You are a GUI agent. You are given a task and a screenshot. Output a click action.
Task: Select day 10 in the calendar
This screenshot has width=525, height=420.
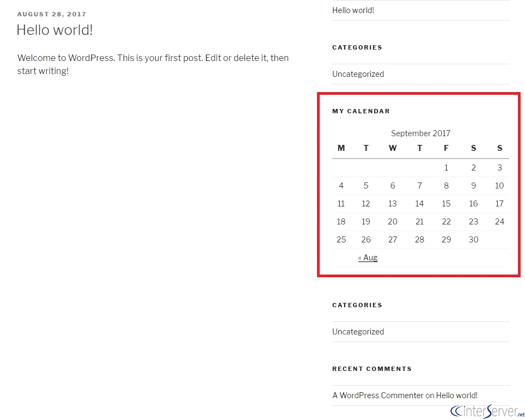499,186
